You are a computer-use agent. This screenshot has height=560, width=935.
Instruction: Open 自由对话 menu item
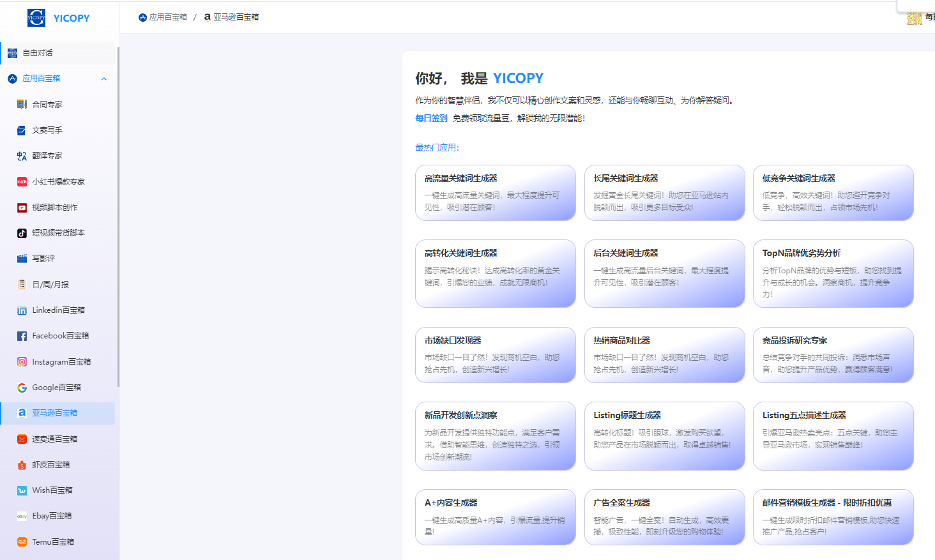click(x=57, y=53)
